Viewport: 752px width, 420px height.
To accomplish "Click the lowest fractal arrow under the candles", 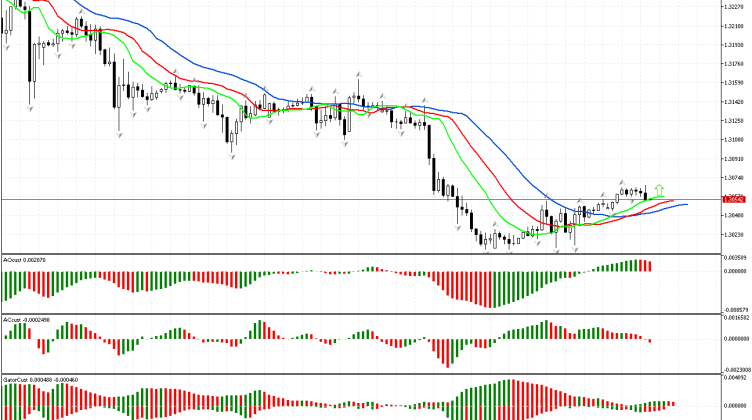I will pyautogui.click(x=575, y=250).
